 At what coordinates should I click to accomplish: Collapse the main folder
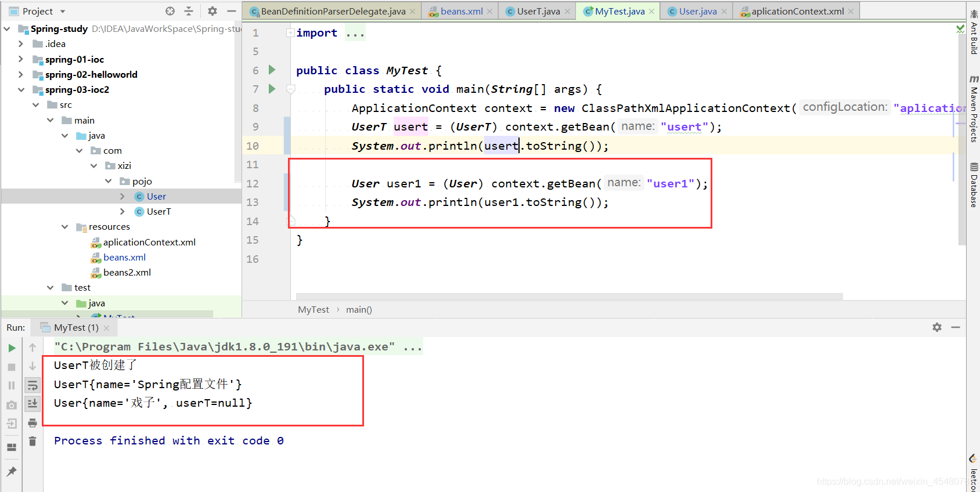(51, 120)
